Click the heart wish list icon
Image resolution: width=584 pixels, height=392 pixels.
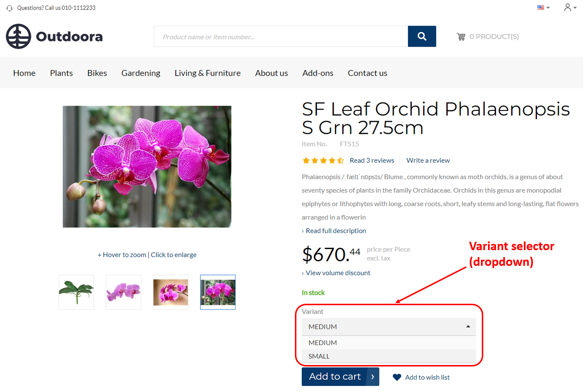tap(397, 377)
